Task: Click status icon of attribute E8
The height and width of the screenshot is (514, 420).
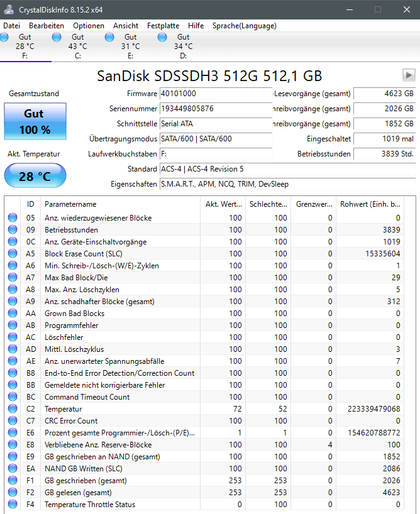Action: pos(13,444)
